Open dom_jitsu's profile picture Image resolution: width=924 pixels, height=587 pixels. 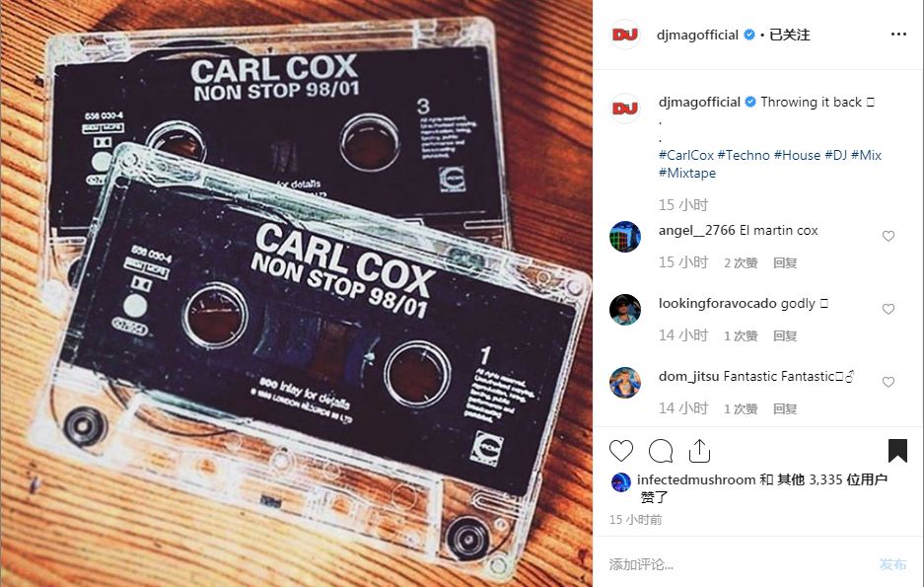[625, 383]
